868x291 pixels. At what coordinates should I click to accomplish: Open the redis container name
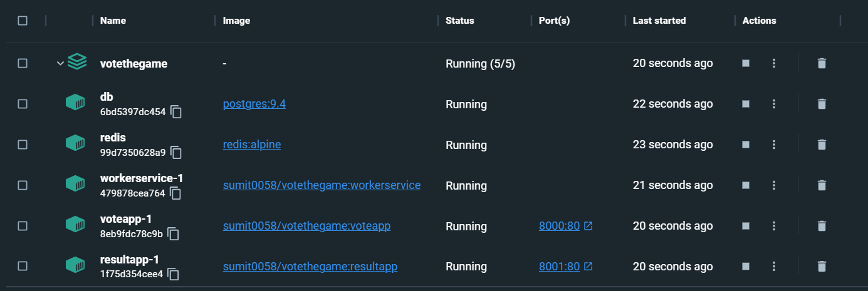(x=113, y=138)
